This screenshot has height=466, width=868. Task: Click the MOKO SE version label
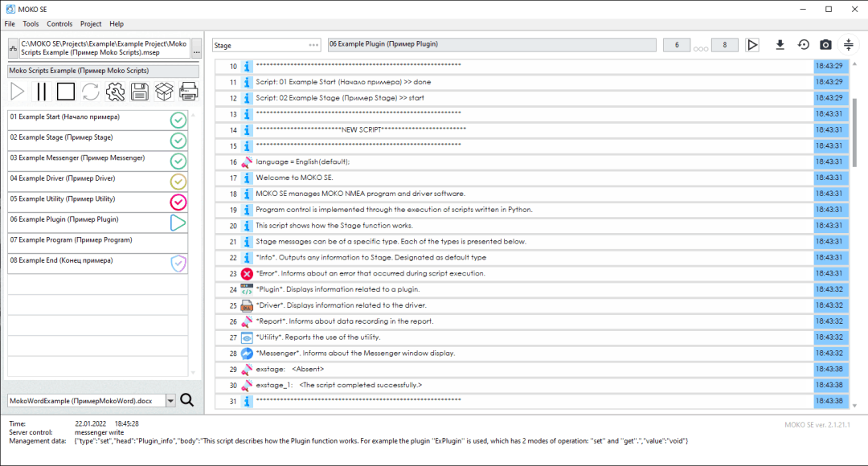tap(817, 425)
